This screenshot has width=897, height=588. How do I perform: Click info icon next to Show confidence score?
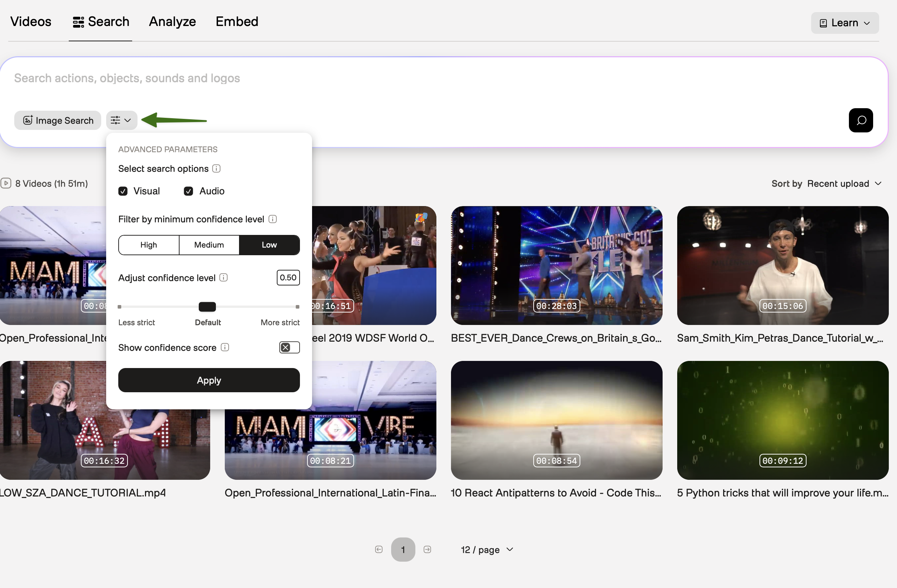point(225,347)
